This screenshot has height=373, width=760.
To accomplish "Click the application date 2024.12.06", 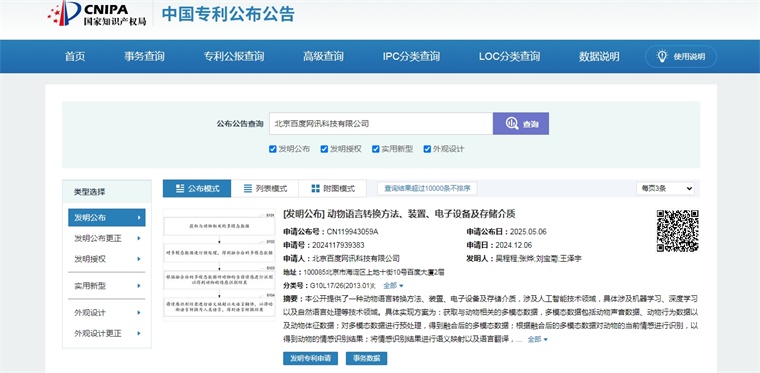I will coord(514,245).
